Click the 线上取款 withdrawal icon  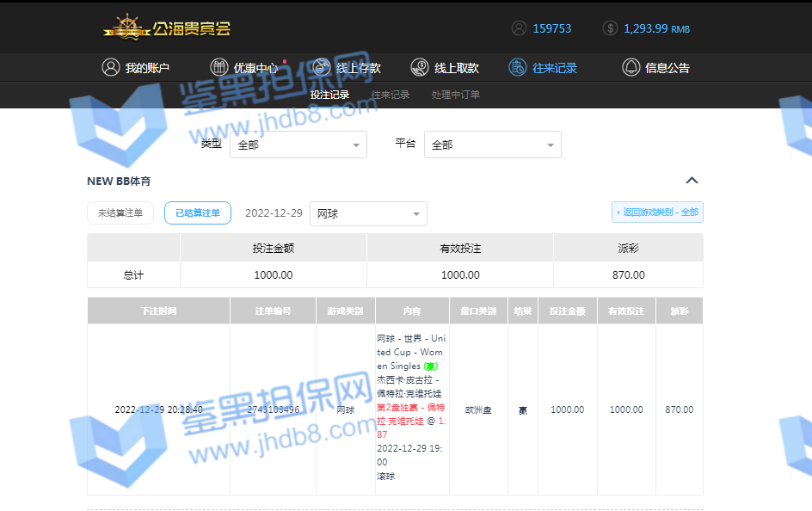pos(420,67)
